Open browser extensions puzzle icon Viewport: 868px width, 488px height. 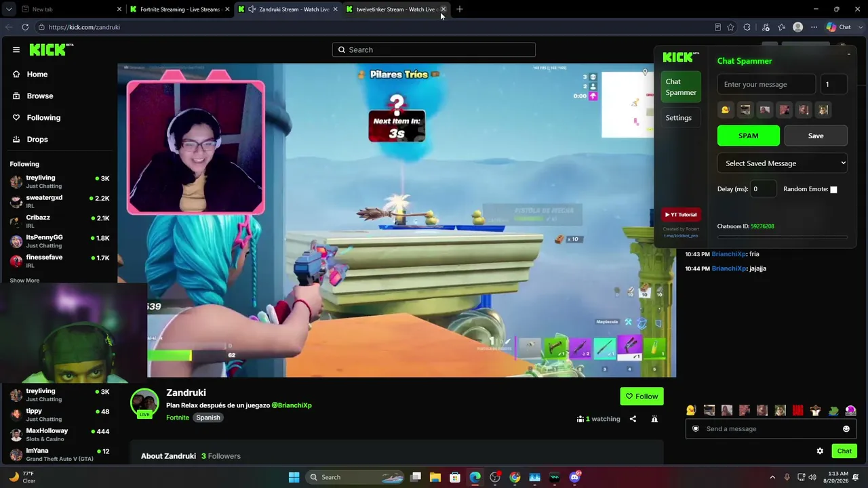pos(747,27)
